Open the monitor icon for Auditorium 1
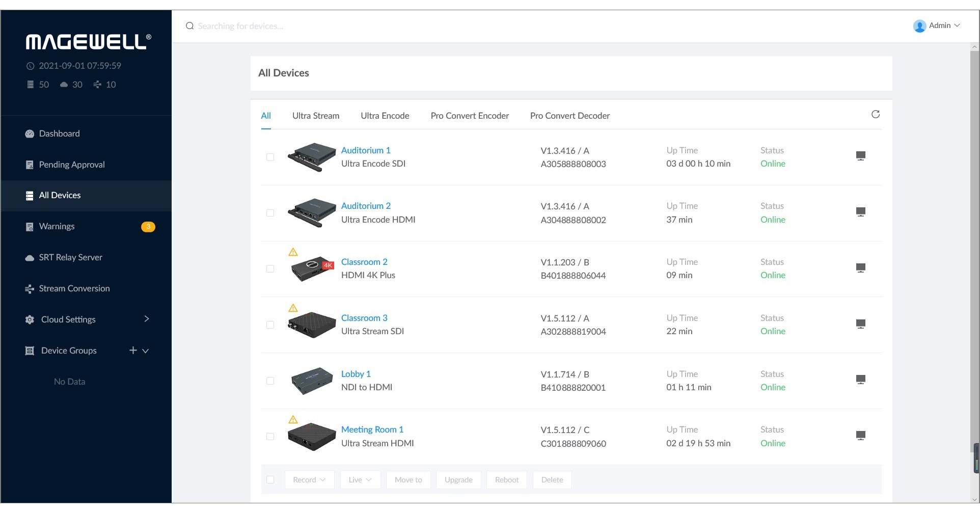The height and width of the screenshot is (513, 980). point(861,155)
